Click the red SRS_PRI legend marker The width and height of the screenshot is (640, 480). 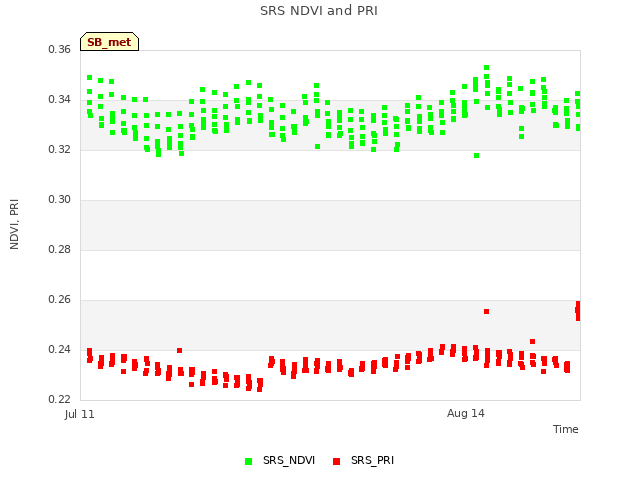point(336,461)
